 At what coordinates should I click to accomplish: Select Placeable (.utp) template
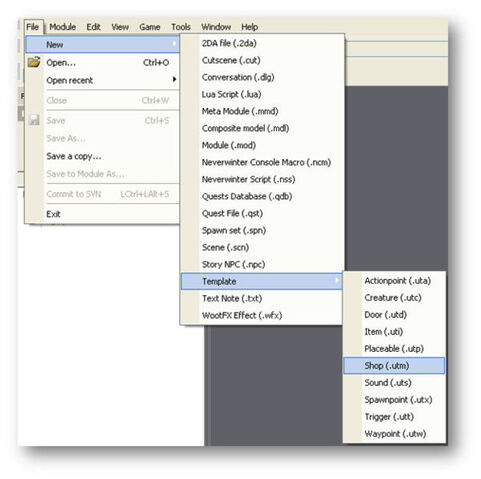point(394,349)
